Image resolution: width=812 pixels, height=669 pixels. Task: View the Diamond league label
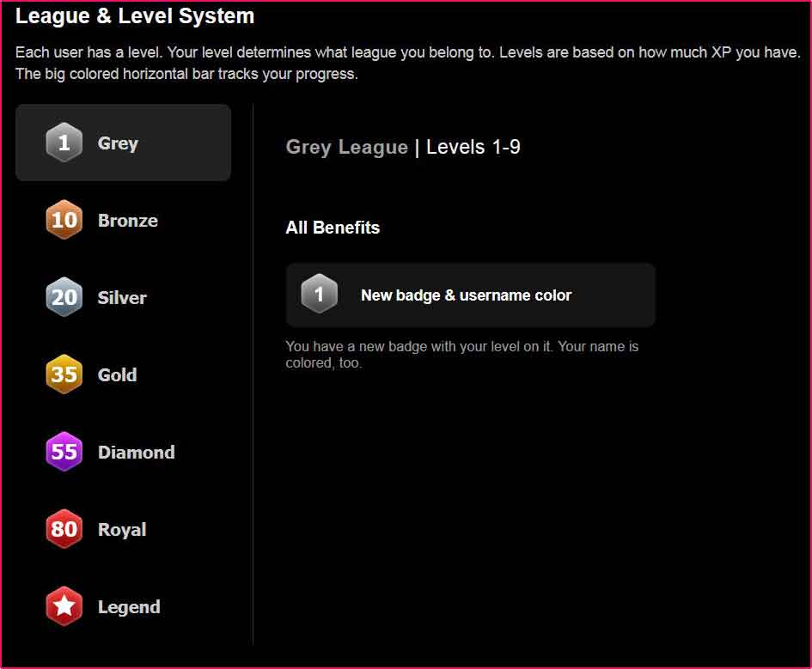click(137, 453)
